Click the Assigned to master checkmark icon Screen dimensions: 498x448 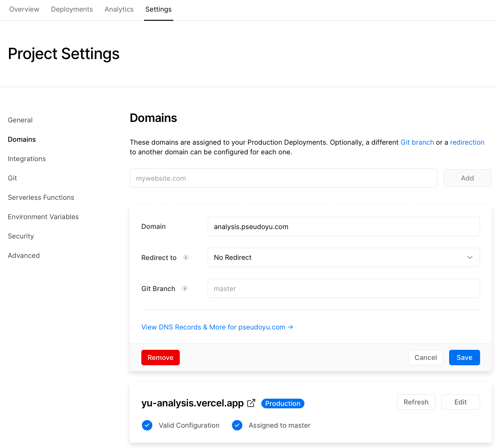(x=237, y=425)
